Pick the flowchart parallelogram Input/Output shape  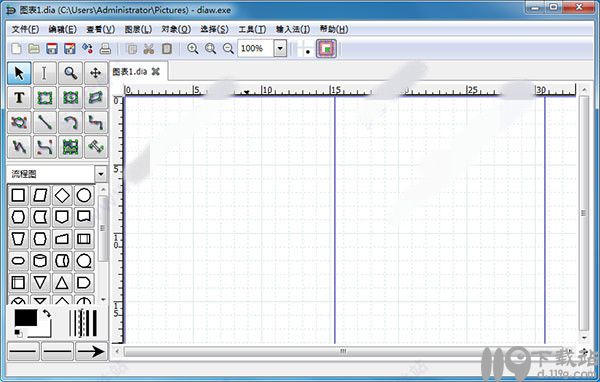40,195
